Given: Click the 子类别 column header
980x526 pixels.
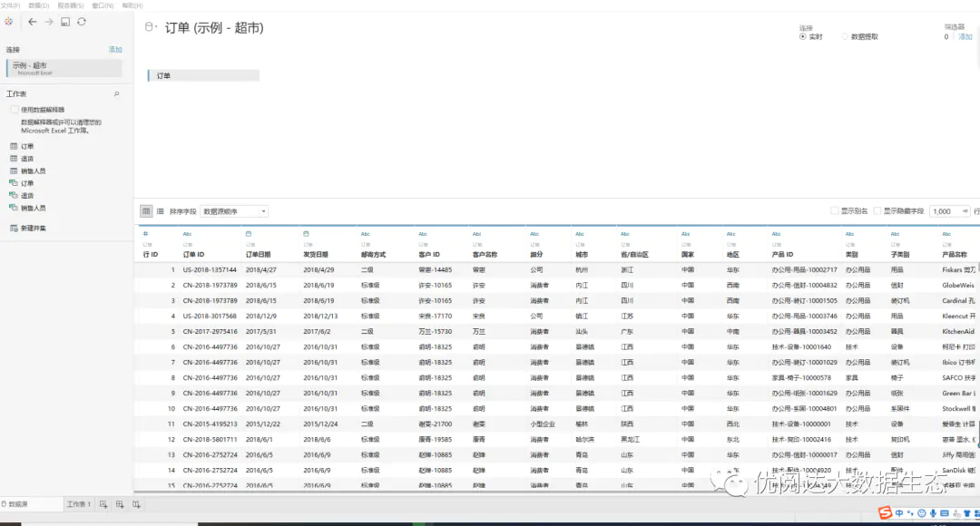Looking at the screenshot, I should click(900, 254).
